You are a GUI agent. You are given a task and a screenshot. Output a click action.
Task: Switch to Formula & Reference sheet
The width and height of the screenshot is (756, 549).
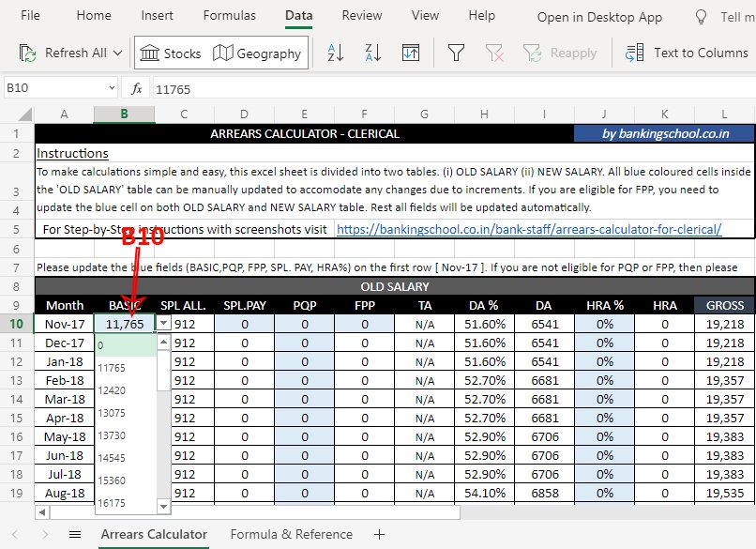[x=291, y=534]
